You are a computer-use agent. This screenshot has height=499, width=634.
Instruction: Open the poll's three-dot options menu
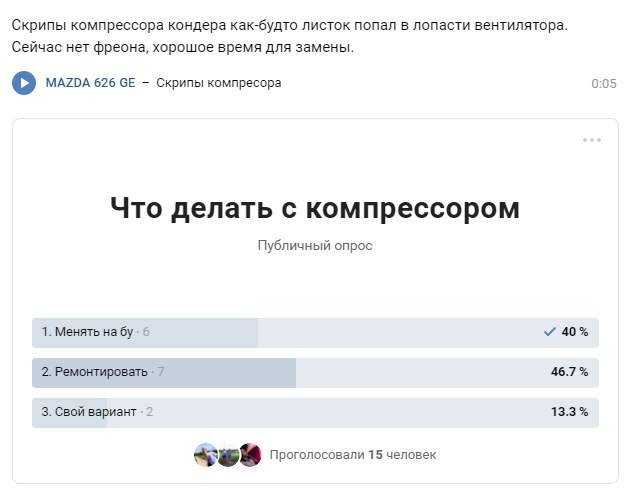[x=592, y=140]
